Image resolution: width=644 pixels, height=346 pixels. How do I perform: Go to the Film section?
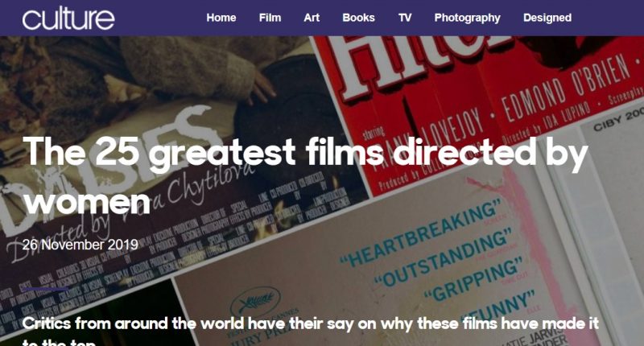(x=270, y=18)
